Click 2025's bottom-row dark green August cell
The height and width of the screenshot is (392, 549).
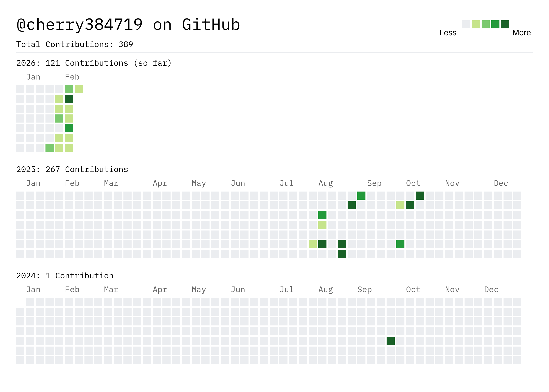pos(342,254)
